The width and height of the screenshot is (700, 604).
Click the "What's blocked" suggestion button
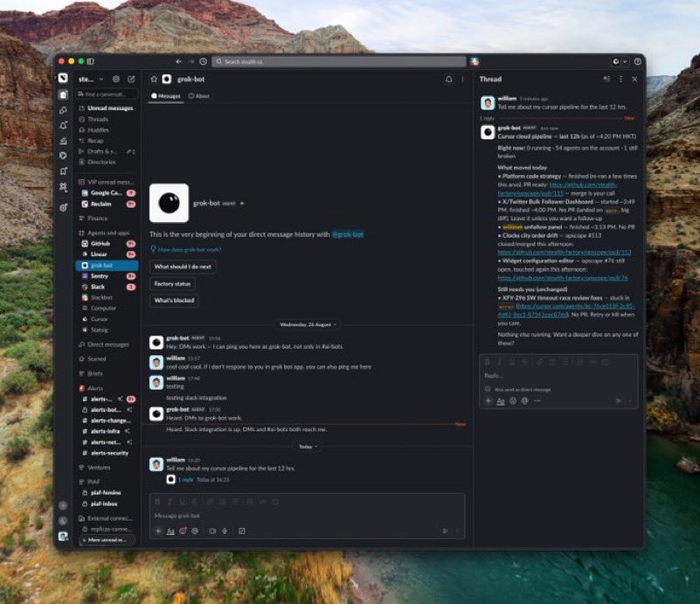(x=174, y=301)
